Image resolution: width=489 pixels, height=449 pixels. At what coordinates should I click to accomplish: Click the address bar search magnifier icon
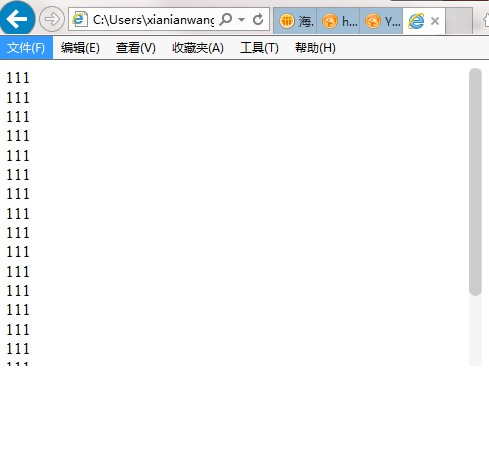point(226,19)
